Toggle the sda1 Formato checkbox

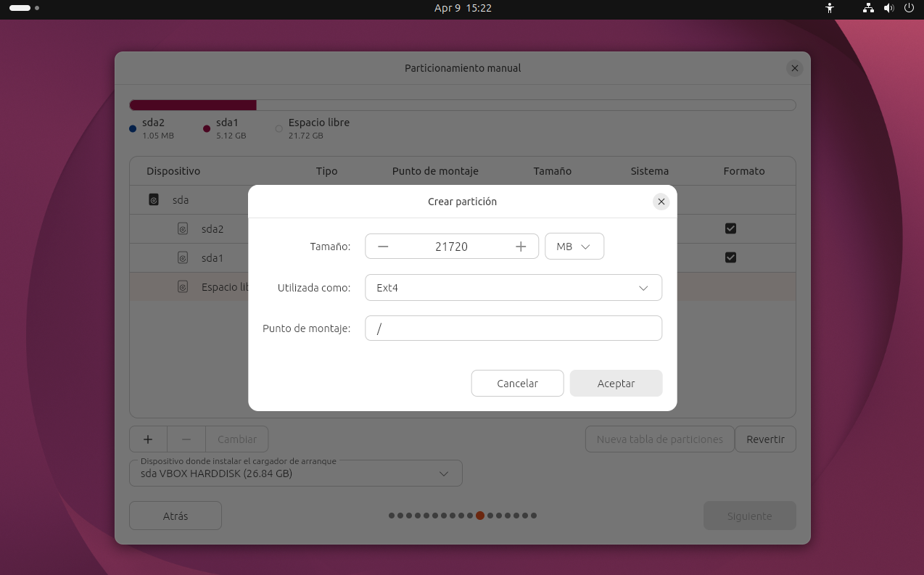(730, 257)
